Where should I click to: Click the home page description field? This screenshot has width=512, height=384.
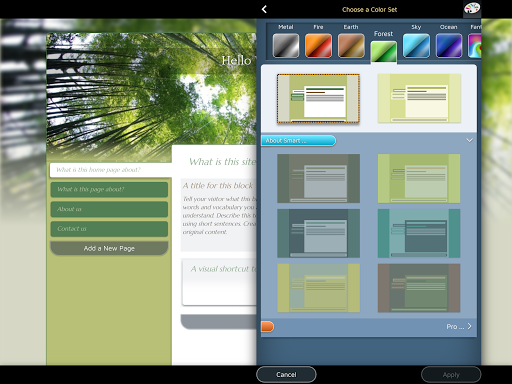(111, 170)
